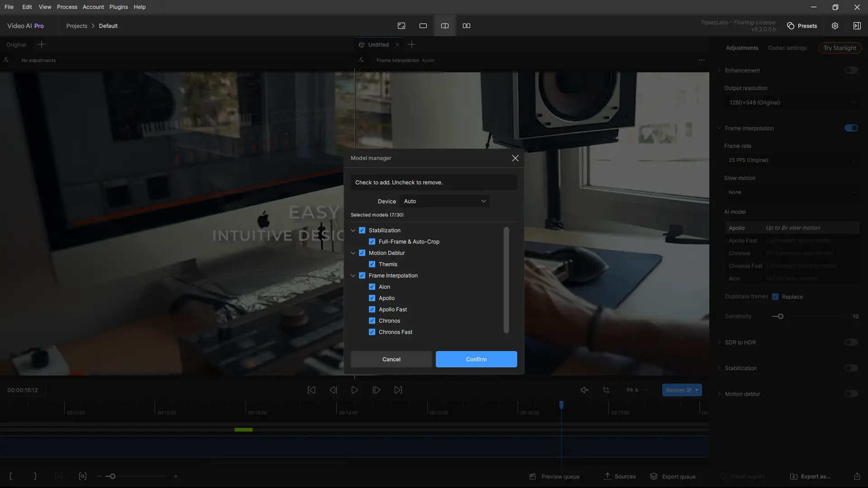Collapse the Motion Deblur tree group
The width and height of the screenshot is (868, 488).
pyautogui.click(x=353, y=253)
